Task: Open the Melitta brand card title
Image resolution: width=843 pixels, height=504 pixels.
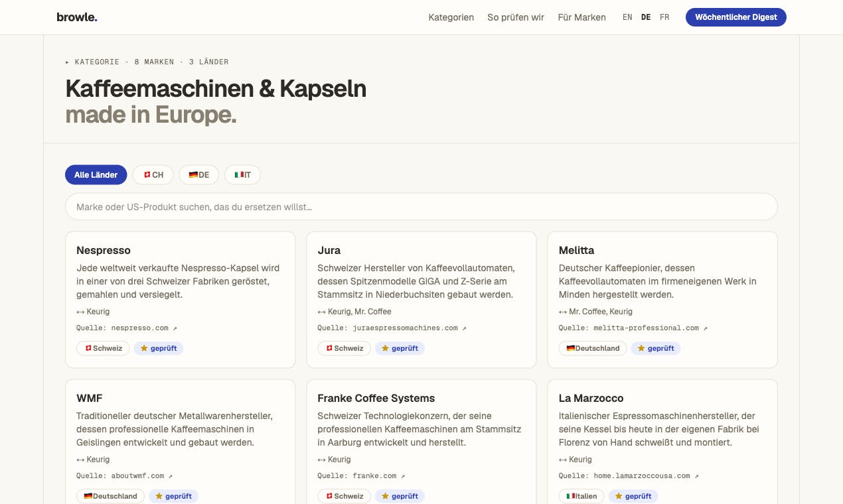Action: pyautogui.click(x=577, y=250)
